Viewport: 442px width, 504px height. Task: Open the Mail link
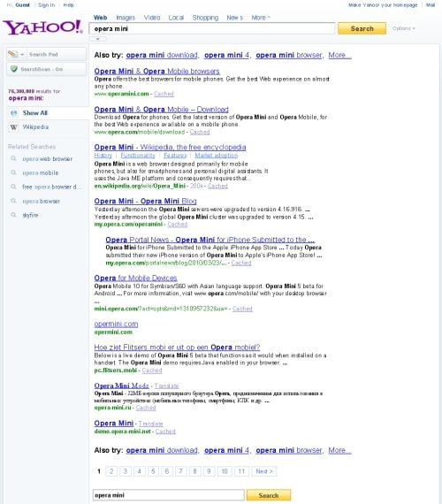pos(431,4)
